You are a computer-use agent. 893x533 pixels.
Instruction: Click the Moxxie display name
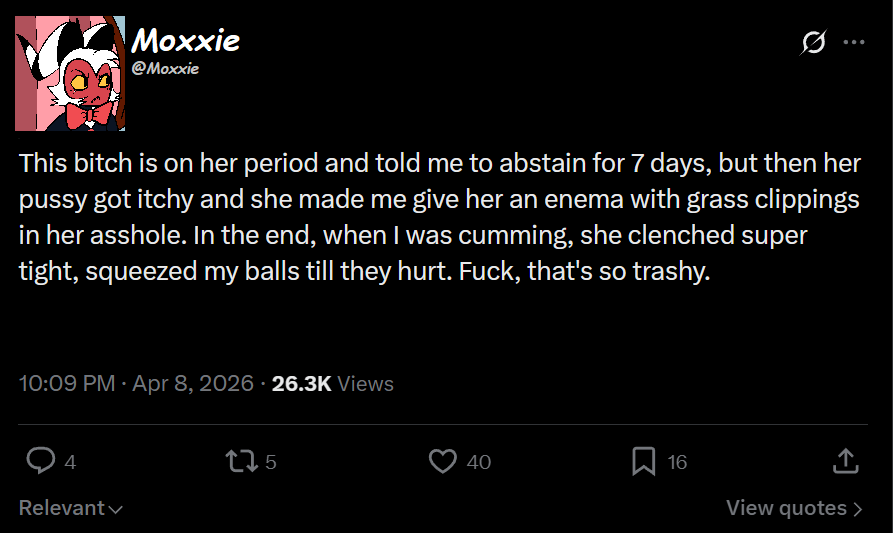tap(186, 41)
